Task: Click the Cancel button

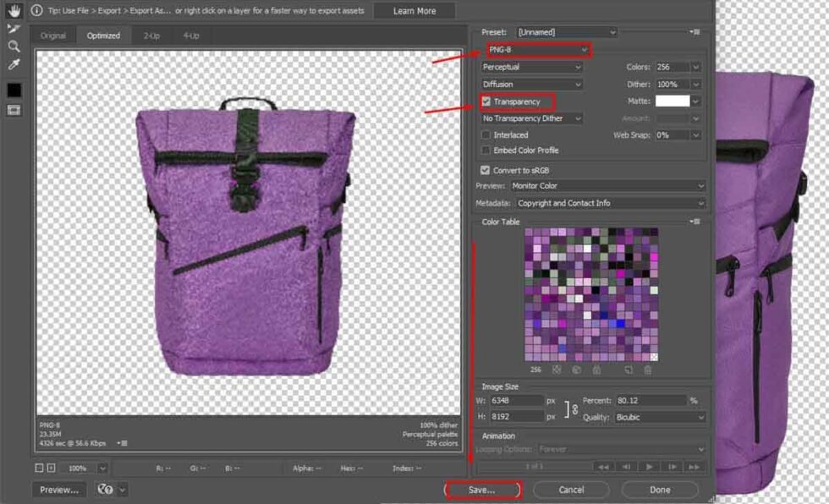Action: coord(572,490)
